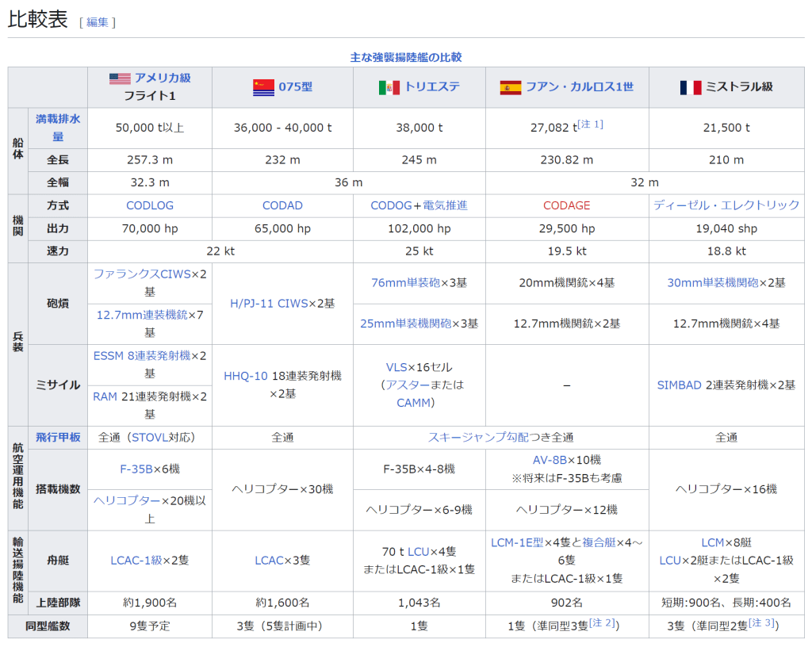Click the Chinese navy flag icon
Viewport: 812px width, 647px height.
coord(262,87)
